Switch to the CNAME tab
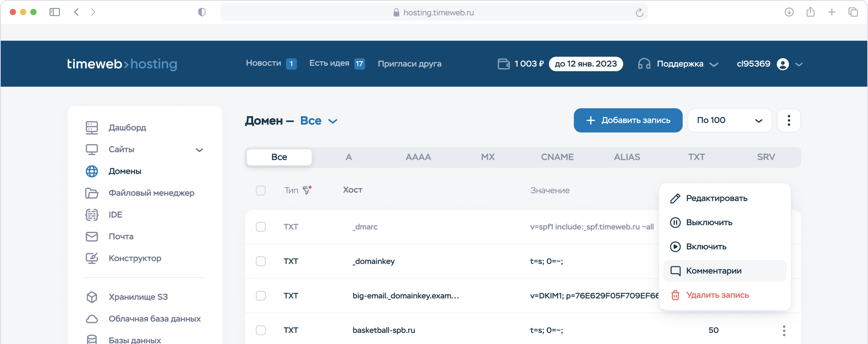This screenshot has height=344, width=868. (x=557, y=157)
